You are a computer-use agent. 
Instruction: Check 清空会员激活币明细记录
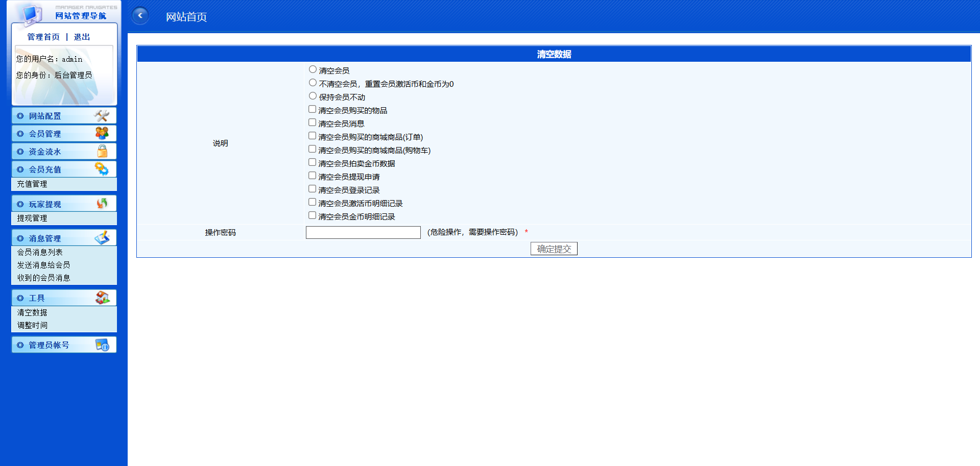click(x=312, y=202)
